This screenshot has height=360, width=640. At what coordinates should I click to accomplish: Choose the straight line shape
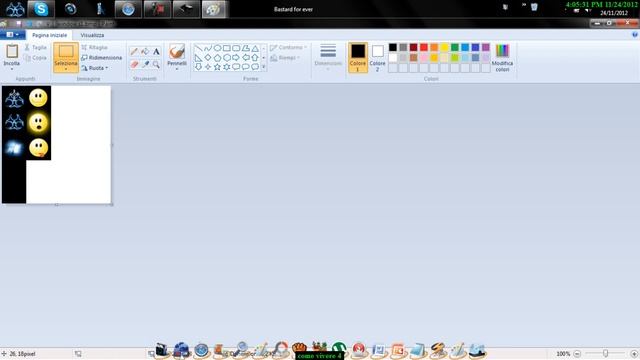point(198,49)
